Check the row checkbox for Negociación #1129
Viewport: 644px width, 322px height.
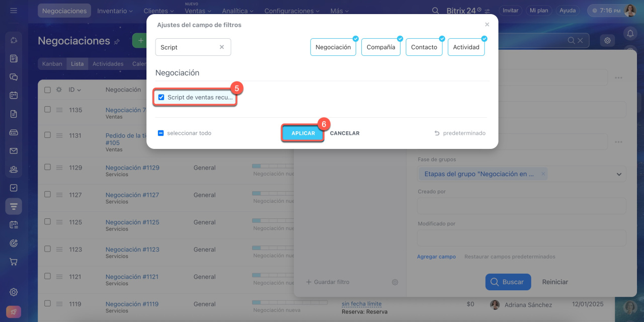tap(47, 167)
